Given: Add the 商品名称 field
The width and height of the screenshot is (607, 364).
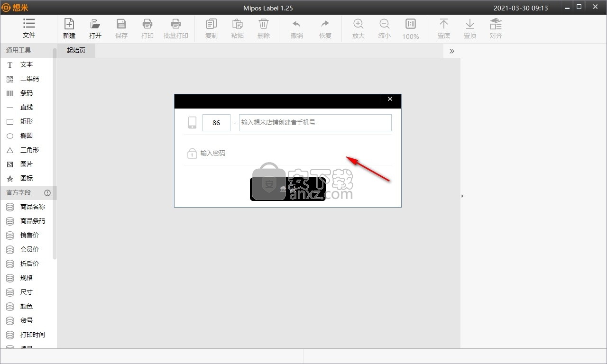Looking at the screenshot, I should coord(27,207).
